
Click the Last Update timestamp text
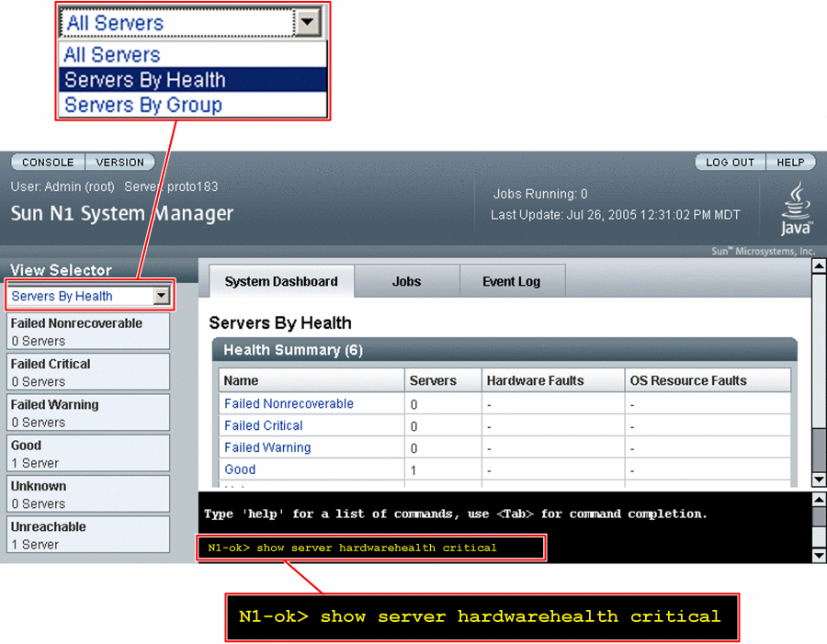616,215
